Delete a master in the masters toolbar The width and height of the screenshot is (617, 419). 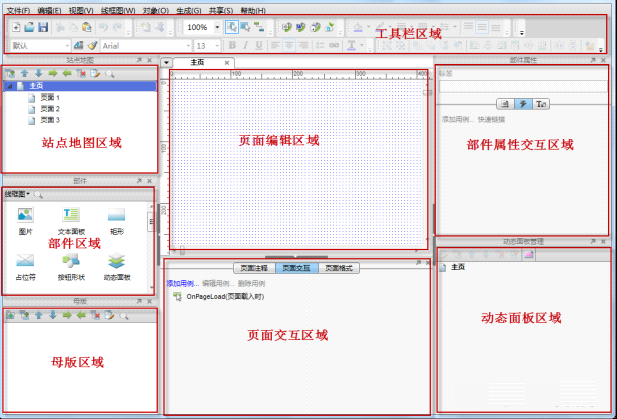pyautogui.click(x=95, y=316)
